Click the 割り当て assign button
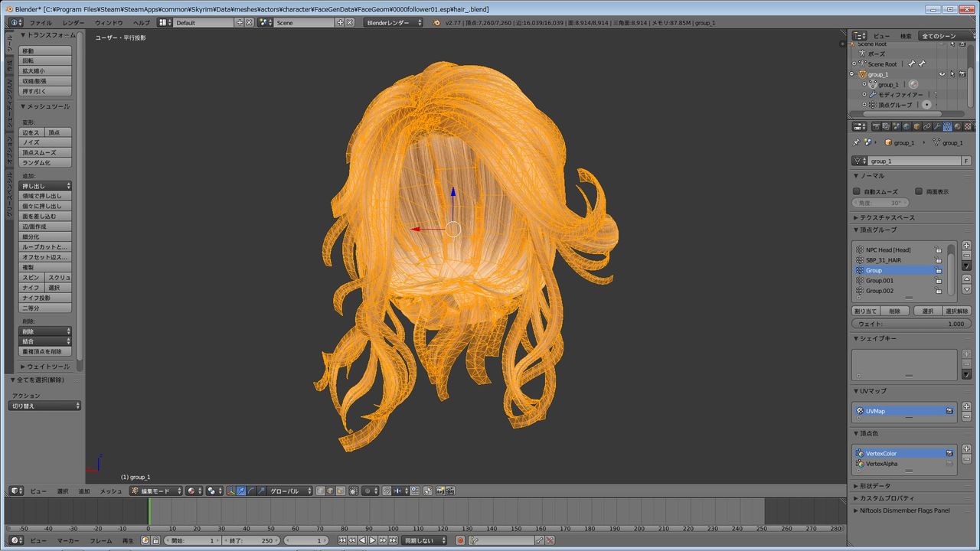The width and height of the screenshot is (980, 551). click(865, 311)
